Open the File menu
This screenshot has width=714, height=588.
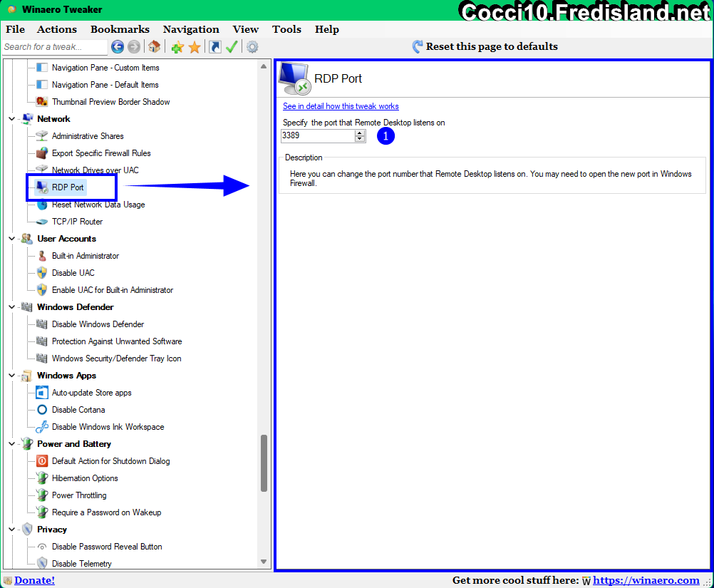point(15,29)
